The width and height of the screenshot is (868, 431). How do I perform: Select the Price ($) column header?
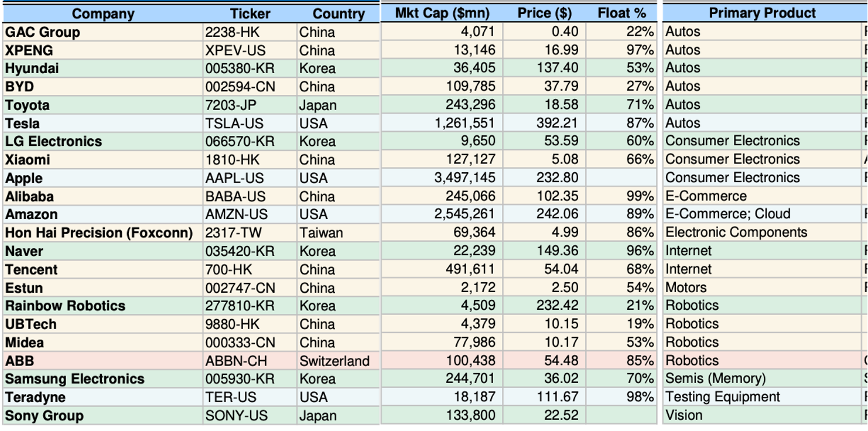tap(545, 13)
